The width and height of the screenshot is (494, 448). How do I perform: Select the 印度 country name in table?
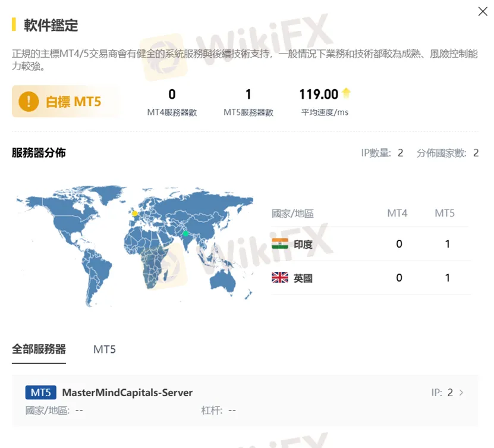tap(303, 244)
